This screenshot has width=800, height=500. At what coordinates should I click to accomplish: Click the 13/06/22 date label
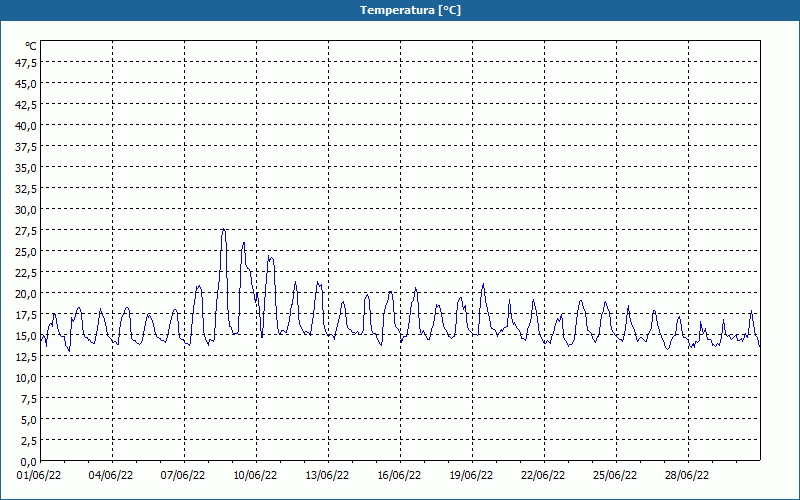[327, 476]
